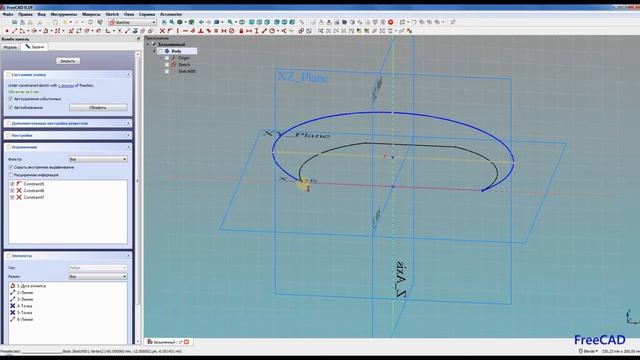Click the 2 degrees link

(66, 86)
